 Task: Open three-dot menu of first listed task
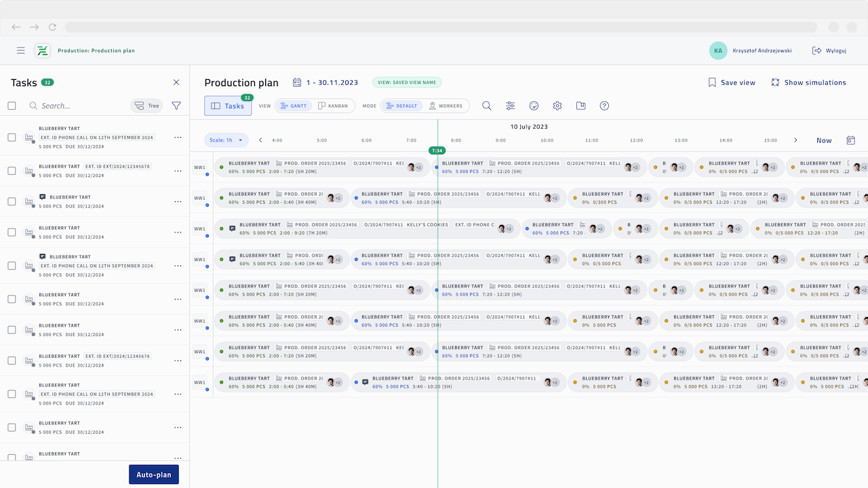tap(178, 138)
